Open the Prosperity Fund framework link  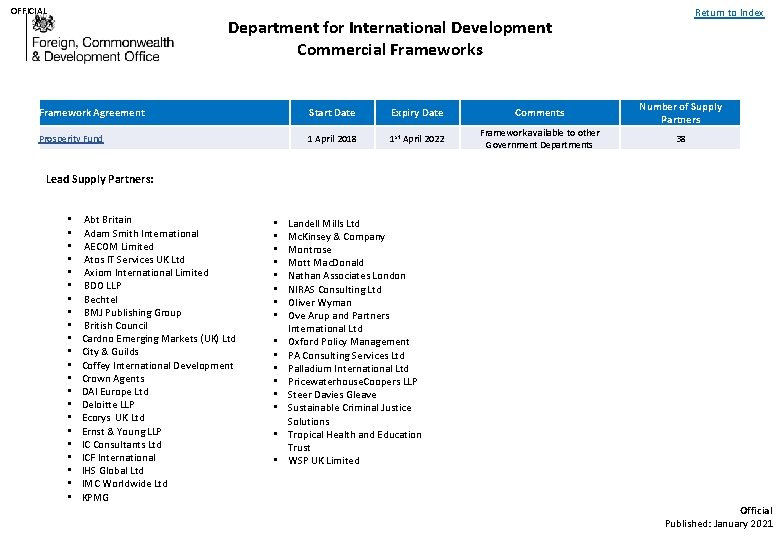coord(71,139)
